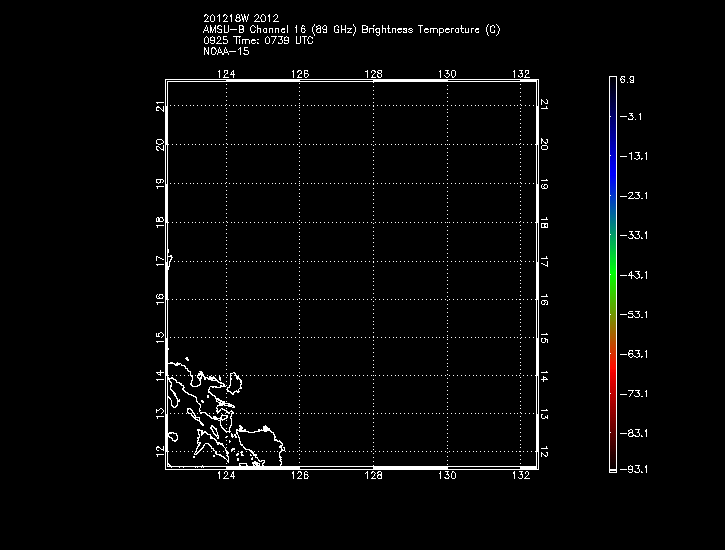Click the colorbar top value 6.9
This screenshot has height=550, width=725.
click(627, 79)
